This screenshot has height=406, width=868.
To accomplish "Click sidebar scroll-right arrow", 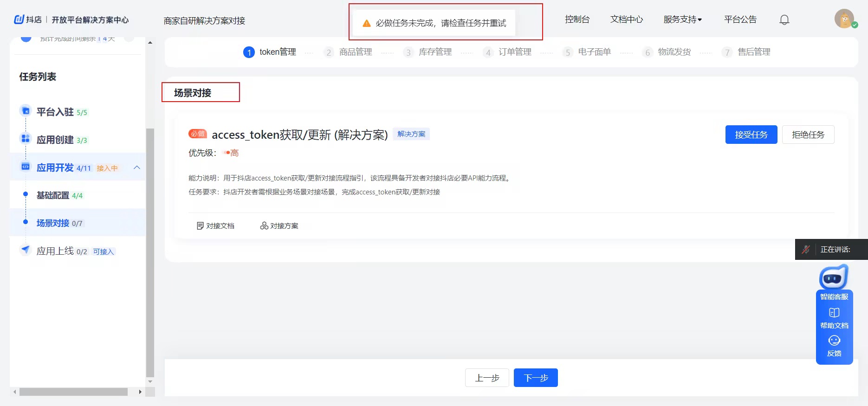I will point(140,392).
